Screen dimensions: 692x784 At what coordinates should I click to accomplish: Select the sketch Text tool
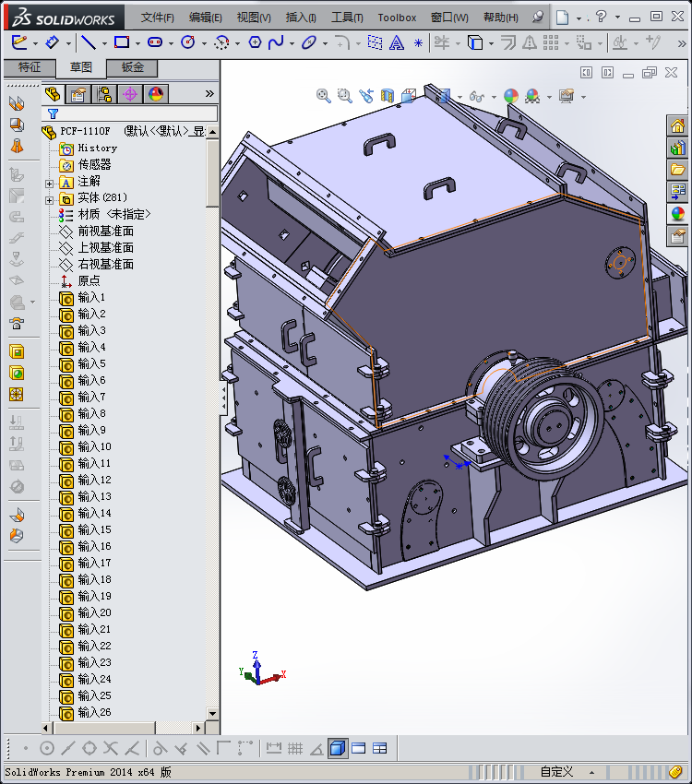click(x=397, y=43)
